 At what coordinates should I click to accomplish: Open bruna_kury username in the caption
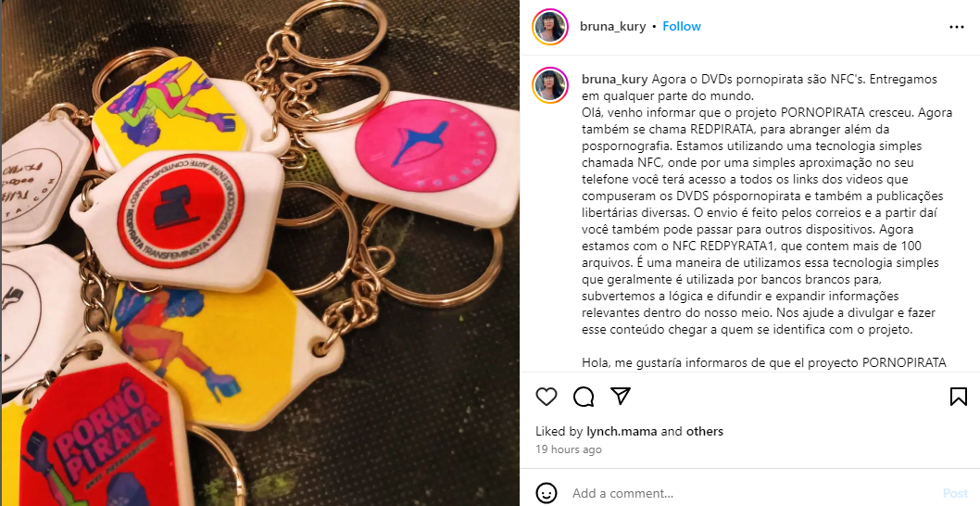tap(615, 80)
